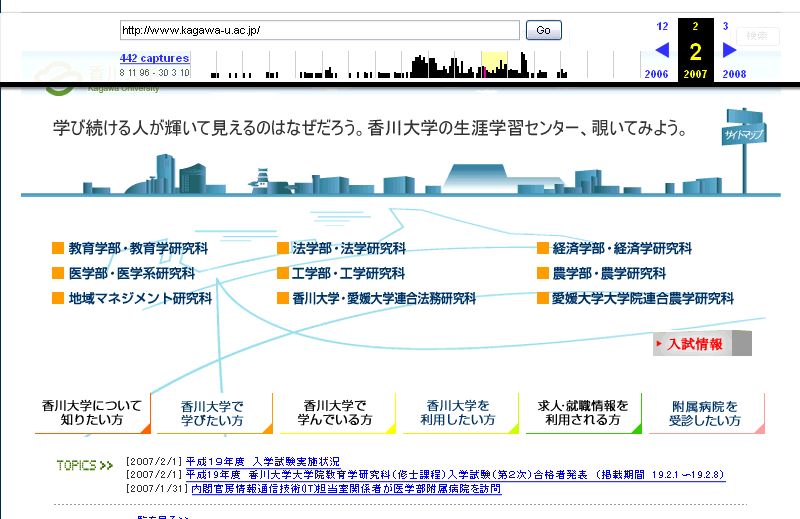800x519 pixels.
Task: Go to next capture with right arrow
Action: tap(730, 50)
